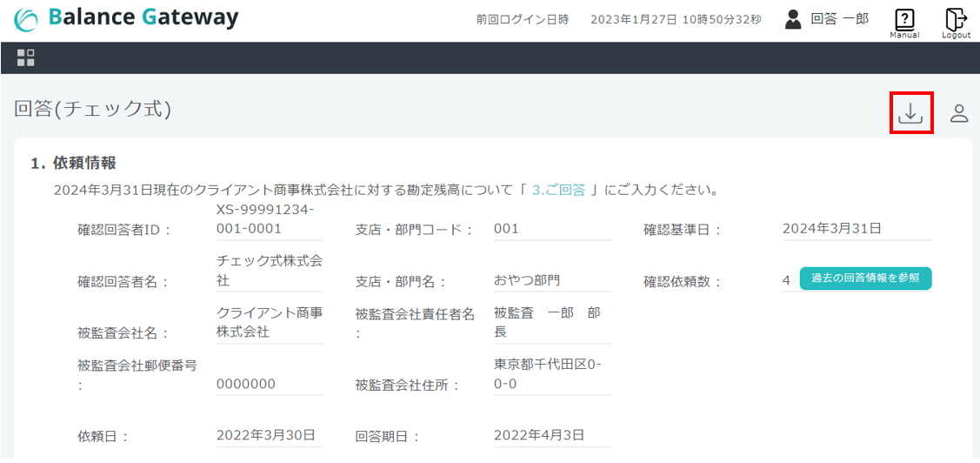Viewport: 980px width, 463px height.
Task: Click the user name 回答 一郎
Action: [839, 19]
